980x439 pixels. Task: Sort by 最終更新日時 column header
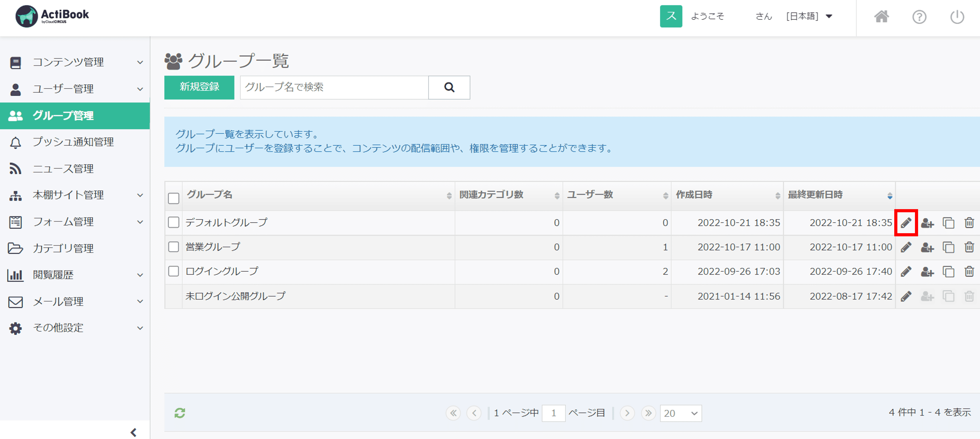[x=839, y=196]
